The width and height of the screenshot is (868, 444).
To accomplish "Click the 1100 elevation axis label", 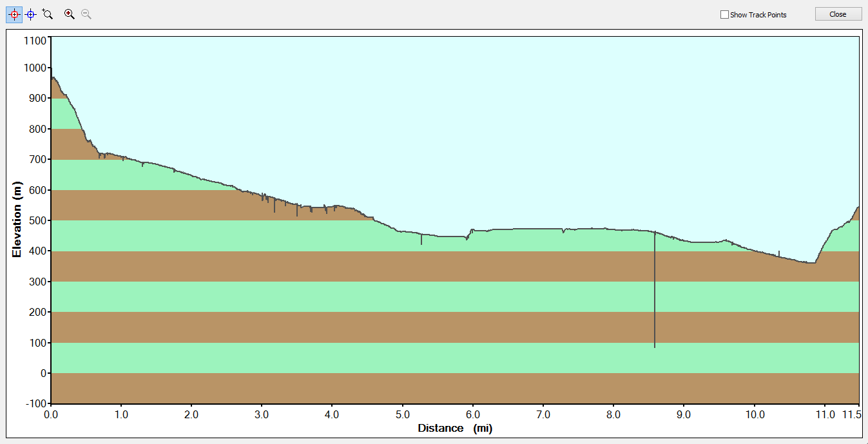I will [35, 41].
